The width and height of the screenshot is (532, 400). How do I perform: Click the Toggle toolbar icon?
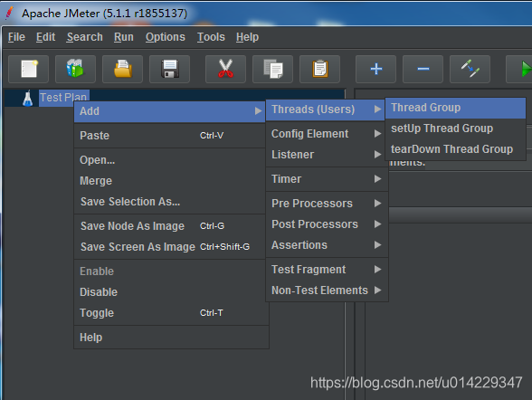(470, 69)
